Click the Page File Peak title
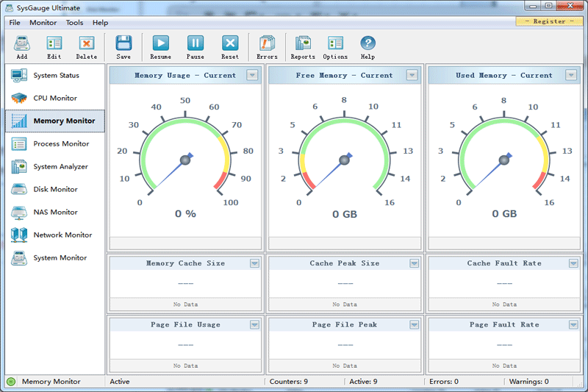Image resolution: width=588 pixels, height=392 pixels. coord(344,324)
